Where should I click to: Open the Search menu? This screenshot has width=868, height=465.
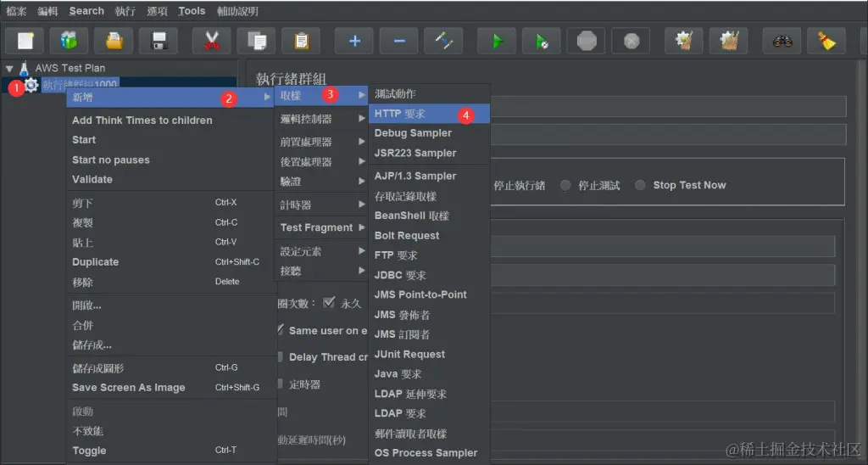pyautogui.click(x=86, y=11)
